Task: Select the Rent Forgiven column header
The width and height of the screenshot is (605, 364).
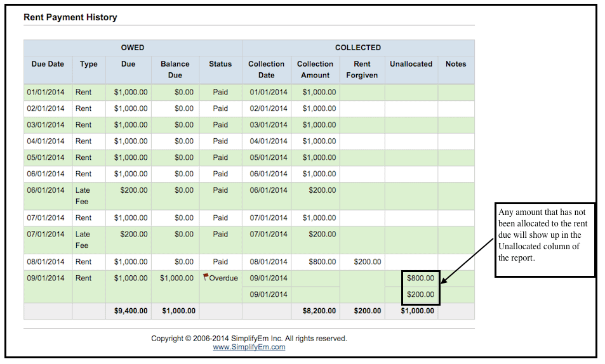Action: click(362, 69)
